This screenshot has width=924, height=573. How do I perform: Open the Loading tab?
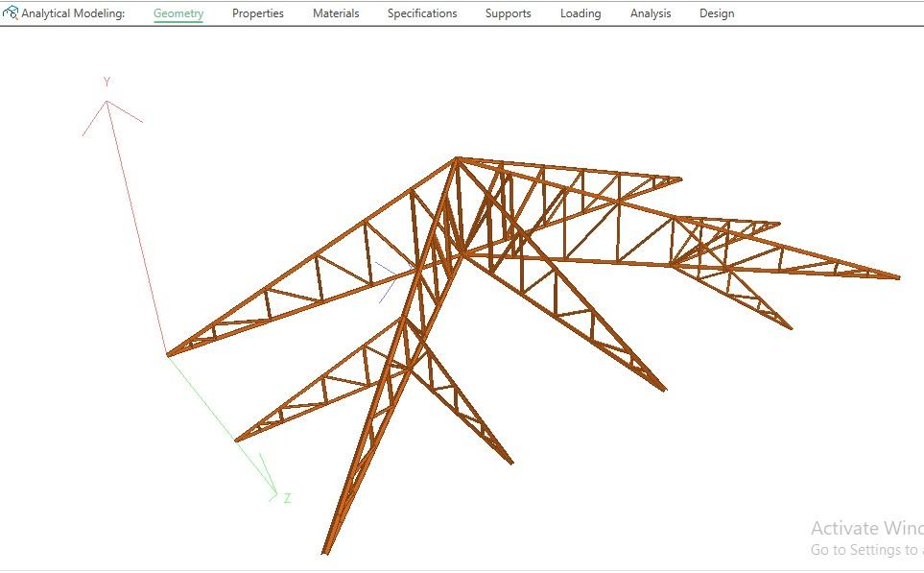[580, 13]
